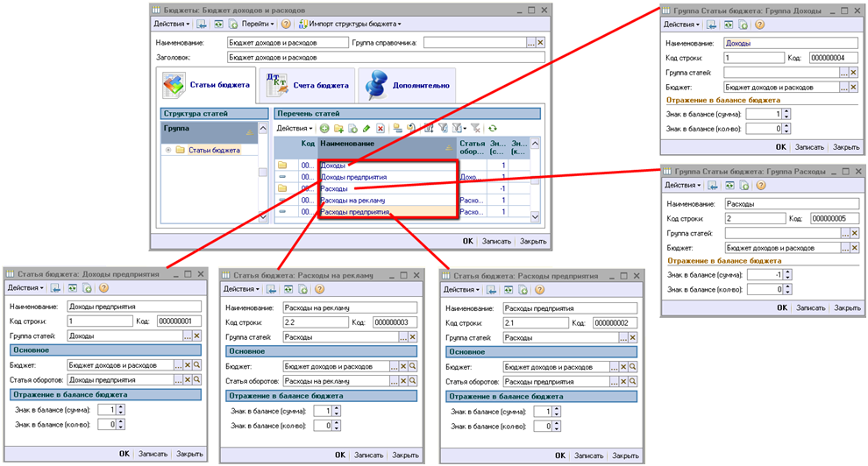Click orange help icon in Бюджеты window toolbar
The image size is (868, 466).
point(286,24)
